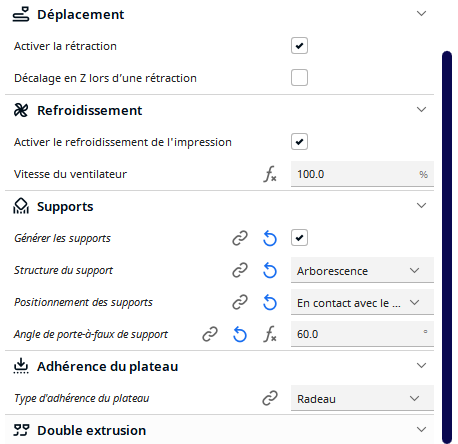Click the Vitesse du ventilateur 100.0 field
Screen dimensions: 458x444
click(x=362, y=174)
